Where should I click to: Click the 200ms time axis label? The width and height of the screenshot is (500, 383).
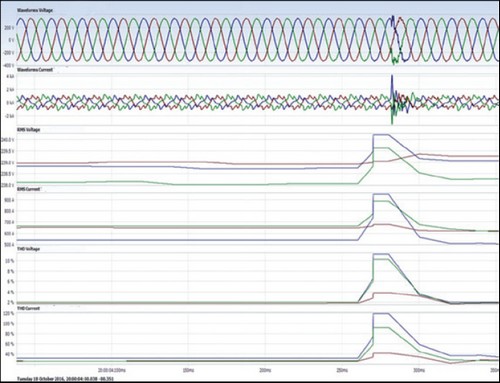click(265, 370)
